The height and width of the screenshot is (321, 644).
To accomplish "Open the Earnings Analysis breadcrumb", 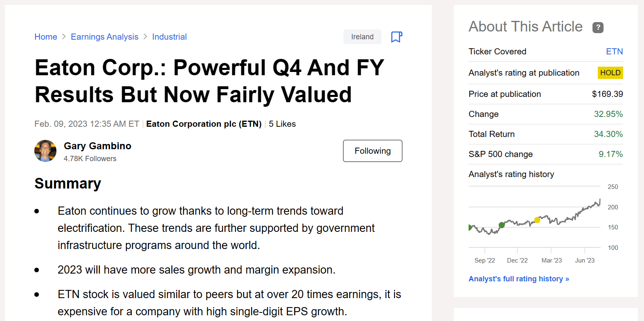I will pos(105,37).
